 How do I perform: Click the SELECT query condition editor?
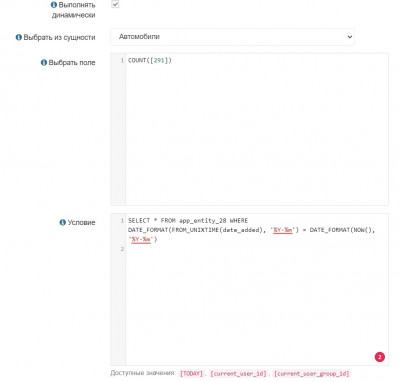[249, 289]
